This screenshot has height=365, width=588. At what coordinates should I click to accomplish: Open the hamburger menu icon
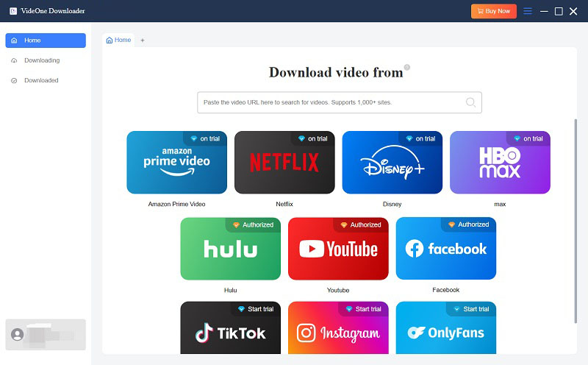(528, 11)
